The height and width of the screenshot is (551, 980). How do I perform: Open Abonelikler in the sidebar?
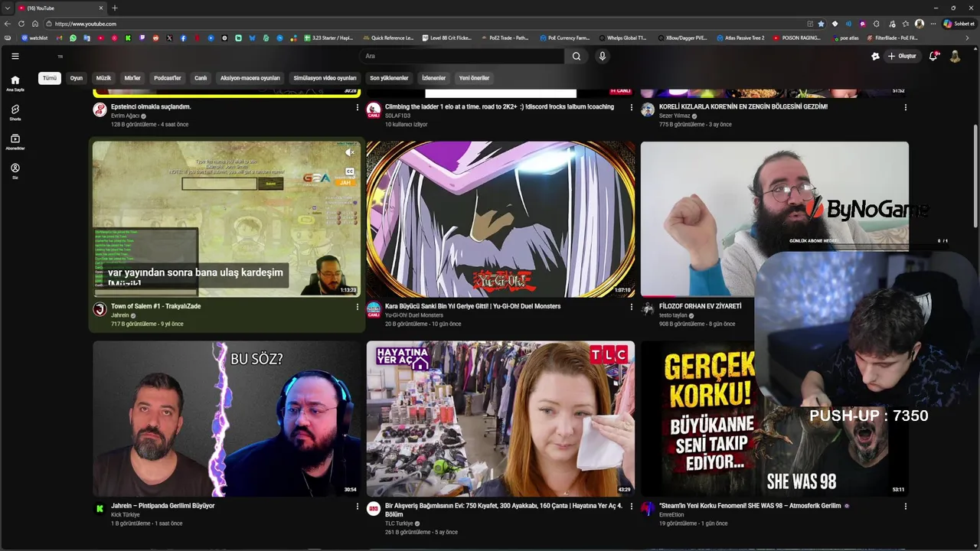coord(15,142)
